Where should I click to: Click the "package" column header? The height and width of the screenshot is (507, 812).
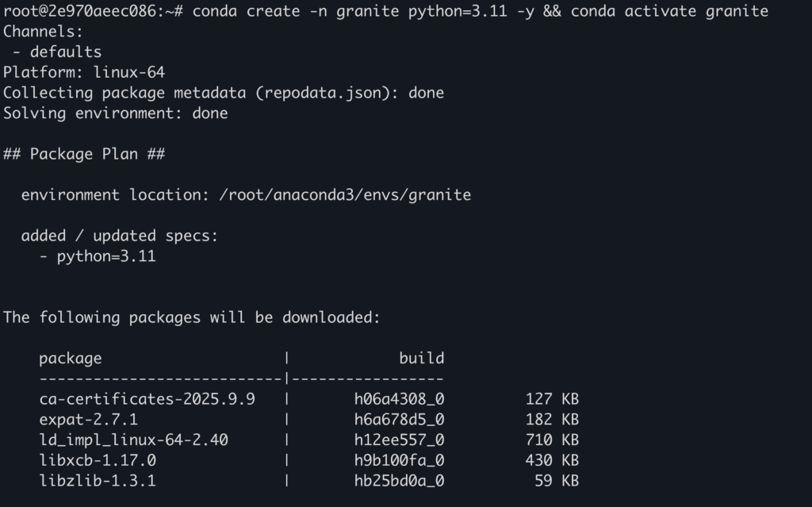click(x=71, y=358)
